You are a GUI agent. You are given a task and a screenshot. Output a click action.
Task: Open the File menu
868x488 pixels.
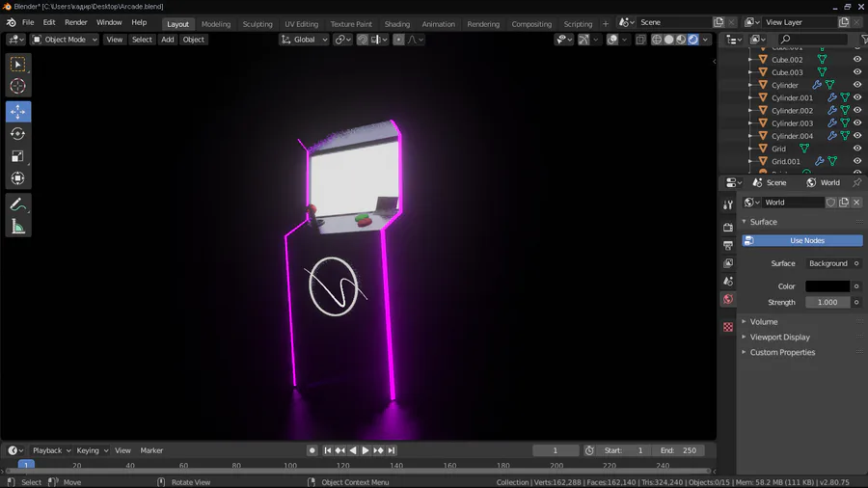(28, 23)
